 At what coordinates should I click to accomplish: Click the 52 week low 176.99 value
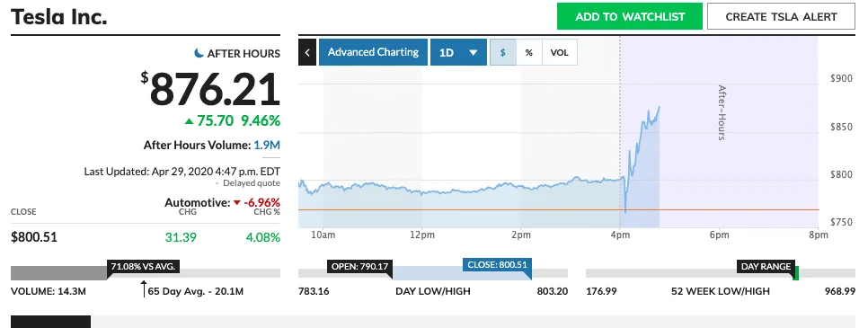(x=601, y=291)
